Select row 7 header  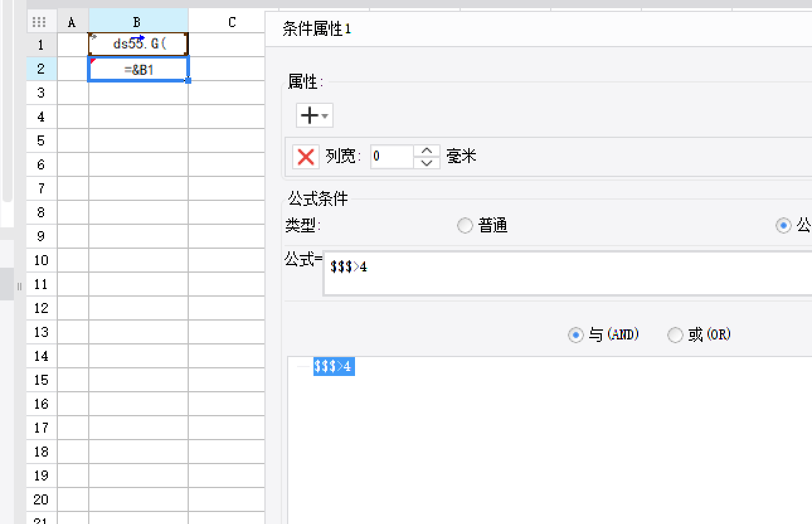42,188
